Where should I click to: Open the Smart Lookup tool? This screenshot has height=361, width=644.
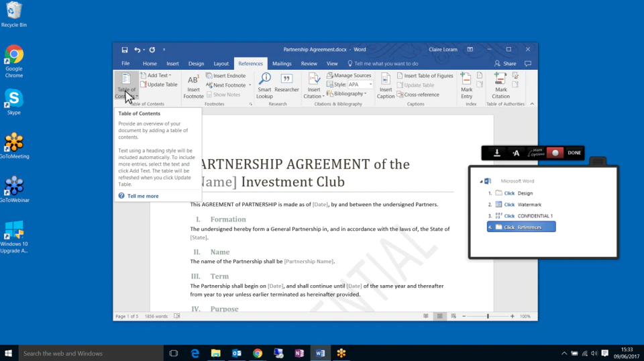[x=264, y=86]
